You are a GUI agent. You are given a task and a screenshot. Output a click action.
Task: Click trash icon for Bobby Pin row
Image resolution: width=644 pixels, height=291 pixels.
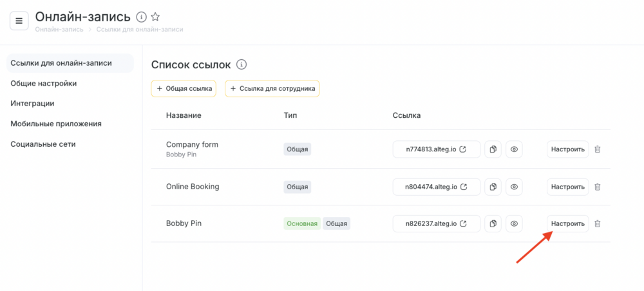pos(598,223)
